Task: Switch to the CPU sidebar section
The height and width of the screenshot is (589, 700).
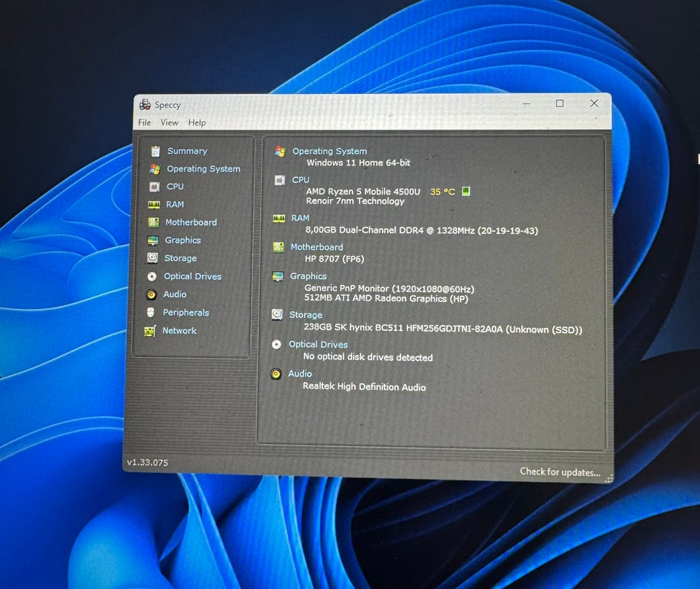Action: [x=175, y=187]
